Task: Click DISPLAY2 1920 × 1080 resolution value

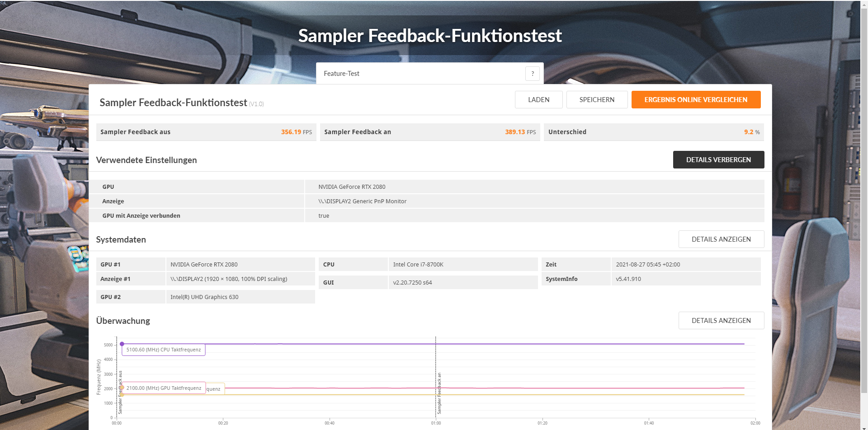Action: click(x=229, y=279)
